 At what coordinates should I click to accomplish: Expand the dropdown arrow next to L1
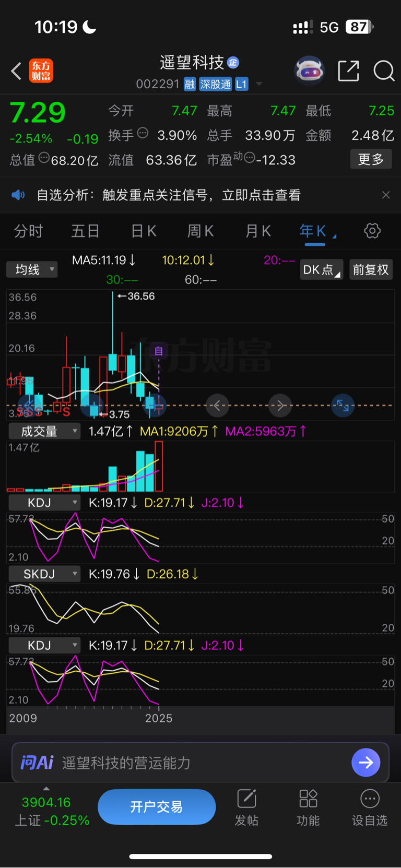click(x=259, y=84)
